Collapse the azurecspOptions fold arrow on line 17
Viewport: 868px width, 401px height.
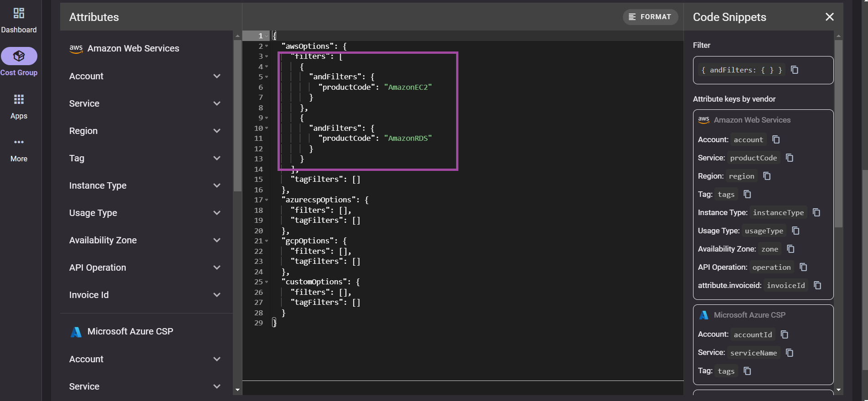tap(267, 200)
